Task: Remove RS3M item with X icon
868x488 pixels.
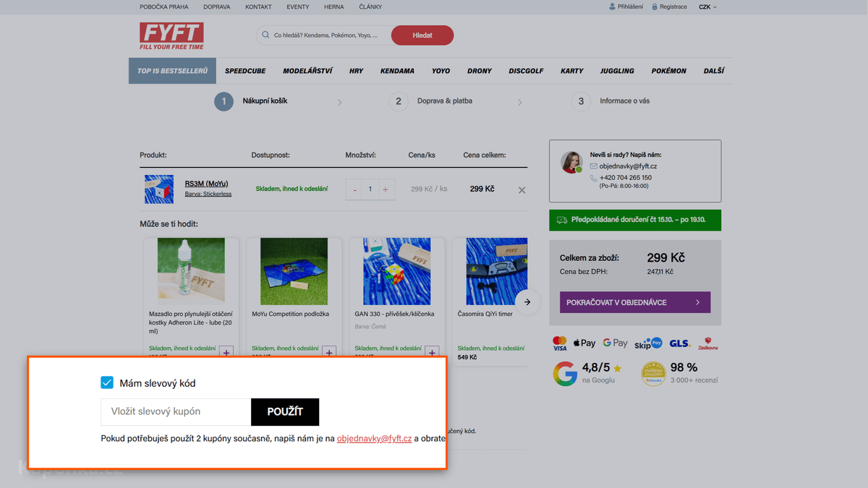Action: coord(522,190)
